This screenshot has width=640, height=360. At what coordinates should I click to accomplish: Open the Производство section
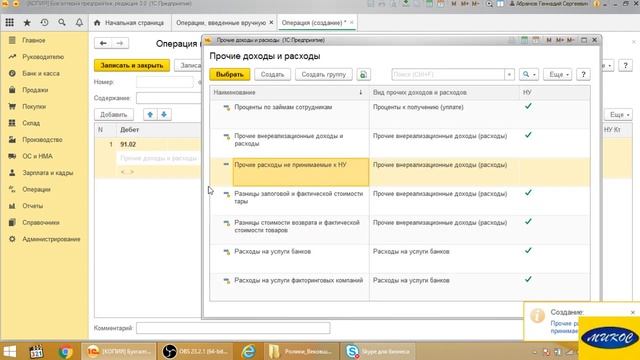tap(42, 140)
